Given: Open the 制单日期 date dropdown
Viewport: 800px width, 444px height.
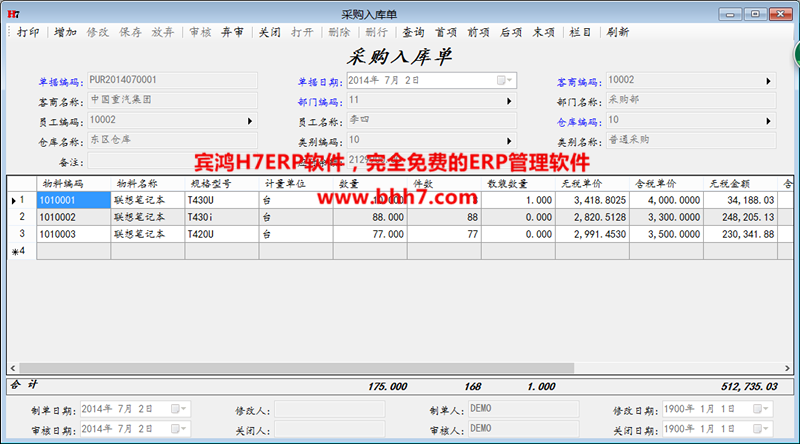Looking at the screenshot, I should coord(179,409).
